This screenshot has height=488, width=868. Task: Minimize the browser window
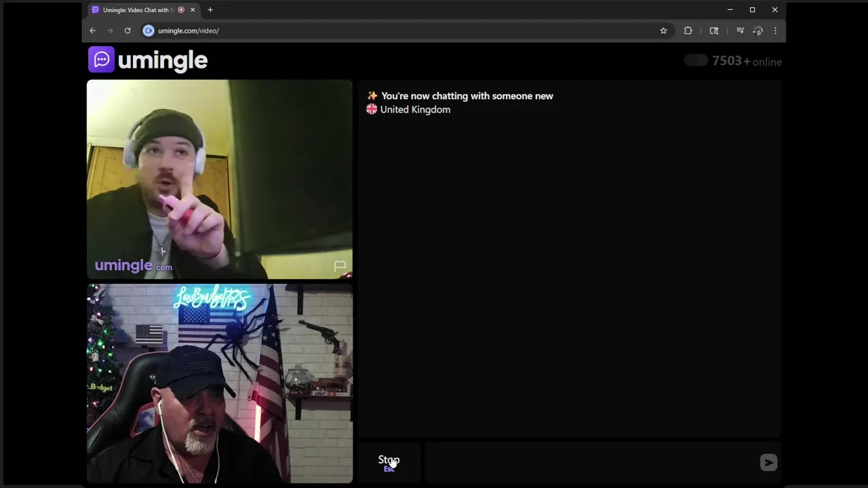point(730,10)
